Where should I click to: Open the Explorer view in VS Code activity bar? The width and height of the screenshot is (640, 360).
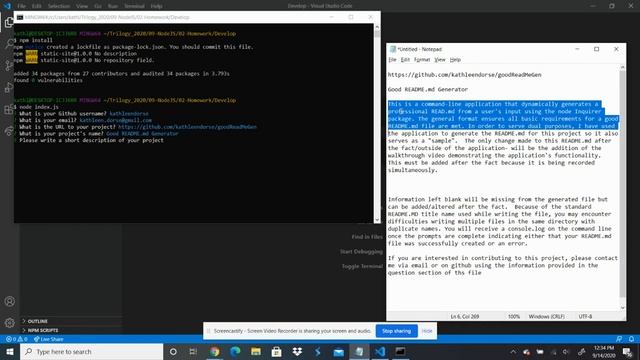pos(9,22)
